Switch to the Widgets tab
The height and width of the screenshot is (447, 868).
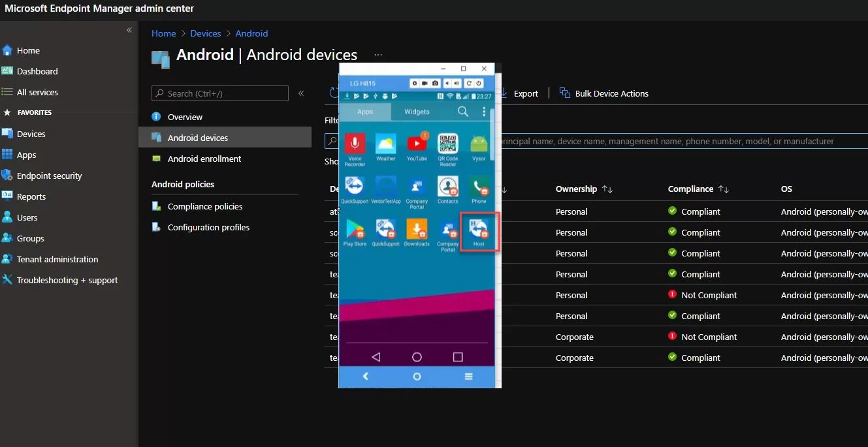(417, 112)
